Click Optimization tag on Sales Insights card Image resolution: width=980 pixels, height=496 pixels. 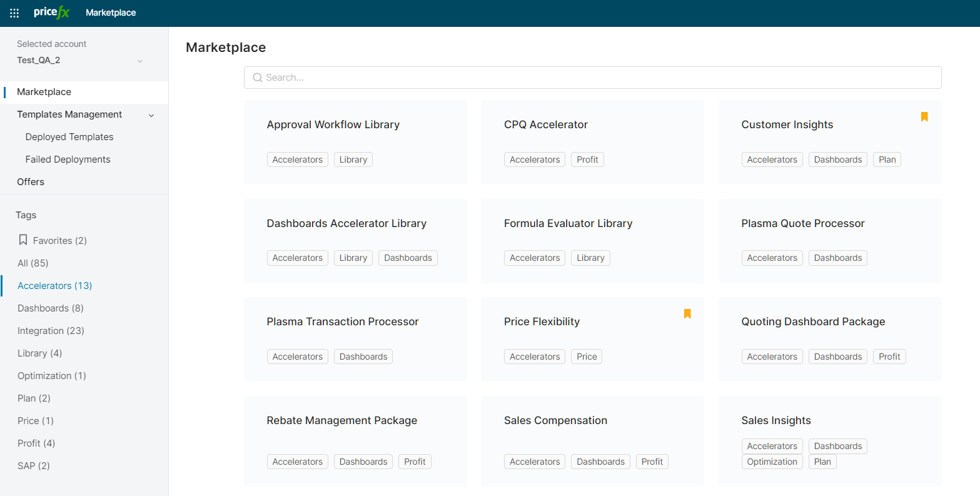coord(772,462)
